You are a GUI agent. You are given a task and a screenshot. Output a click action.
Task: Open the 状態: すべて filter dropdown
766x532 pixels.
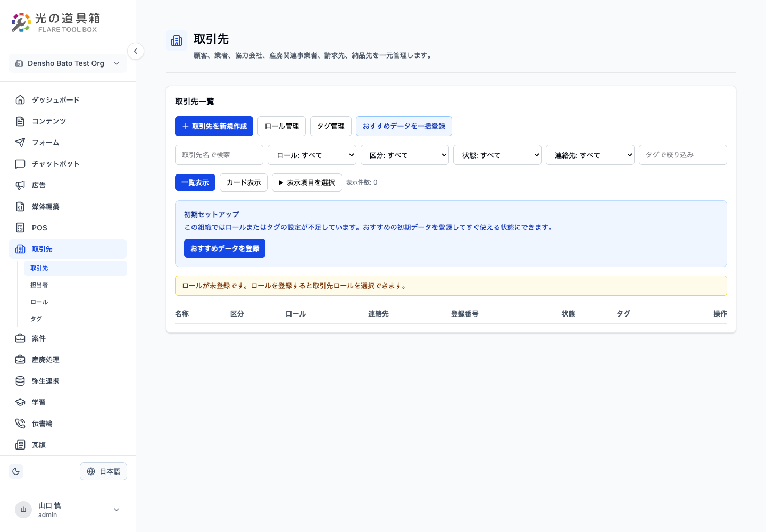tap(497, 155)
